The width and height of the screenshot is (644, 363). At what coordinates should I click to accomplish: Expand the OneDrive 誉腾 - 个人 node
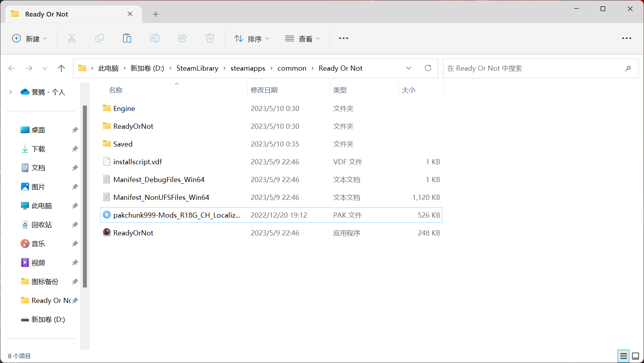(x=11, y=92)
